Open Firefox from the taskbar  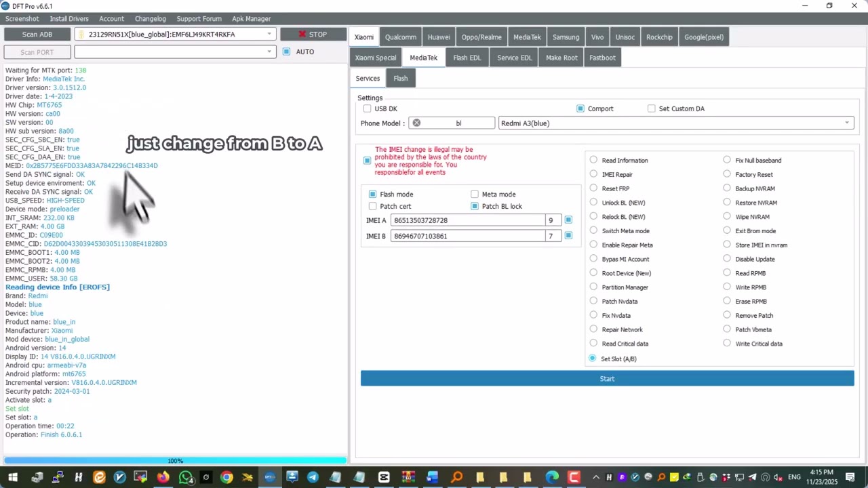pyautogui.click(x=163, y=478)
